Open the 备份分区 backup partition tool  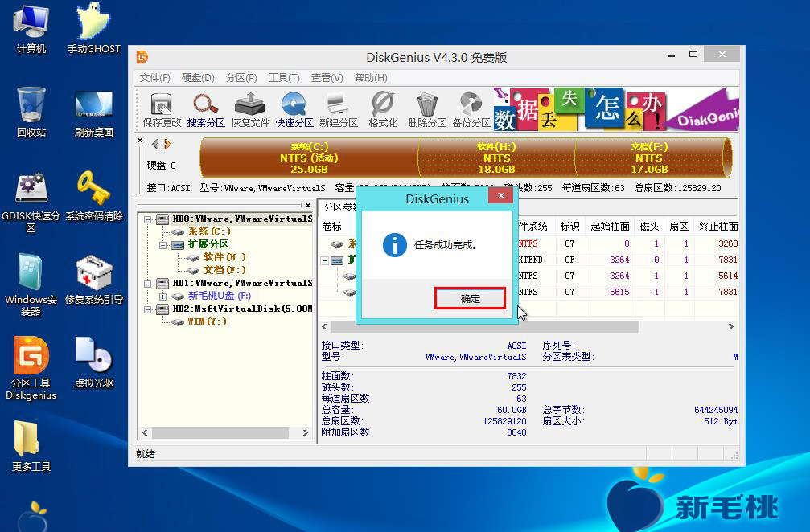[471, 109]
